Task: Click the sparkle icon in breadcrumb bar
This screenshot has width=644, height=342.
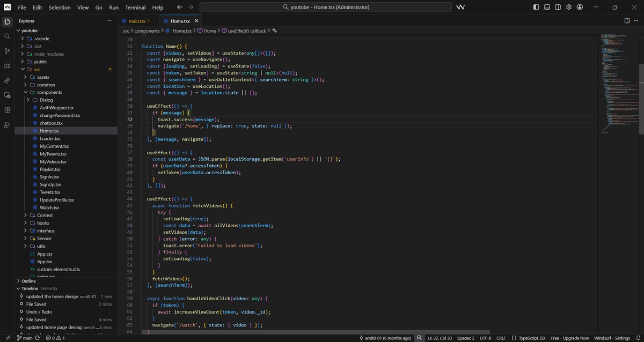Action: coord(274,31)
